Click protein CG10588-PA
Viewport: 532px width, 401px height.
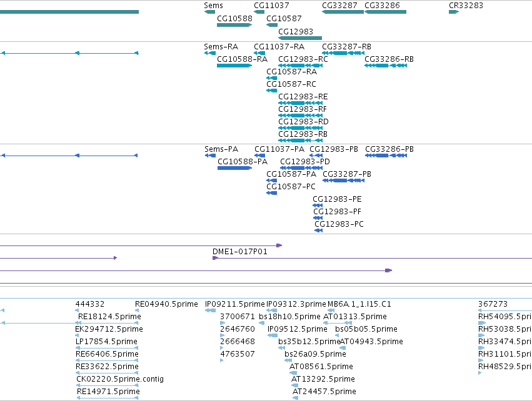click(235, 168)
